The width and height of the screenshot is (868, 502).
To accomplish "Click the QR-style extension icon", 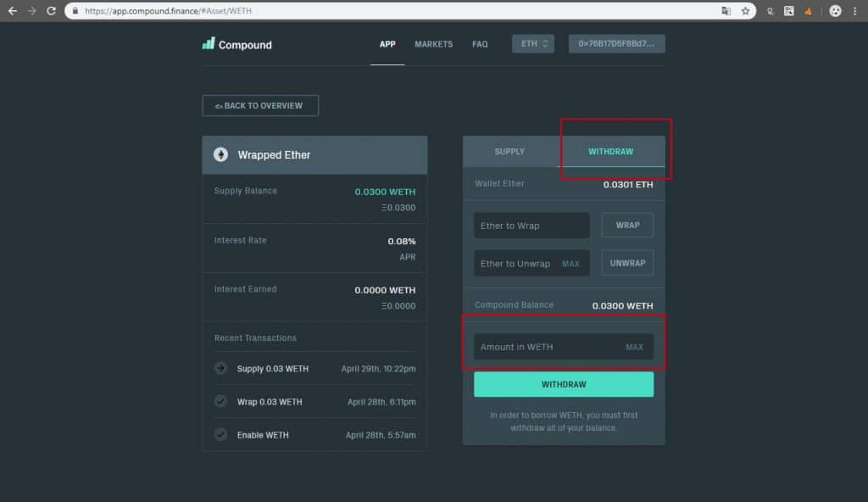I will (x=789, y=11).
